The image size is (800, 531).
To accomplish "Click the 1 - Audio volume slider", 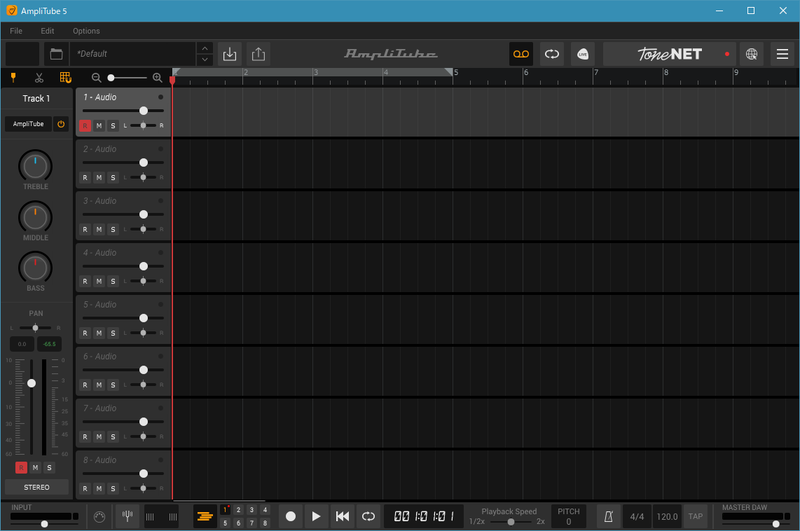I will point(123,111).
